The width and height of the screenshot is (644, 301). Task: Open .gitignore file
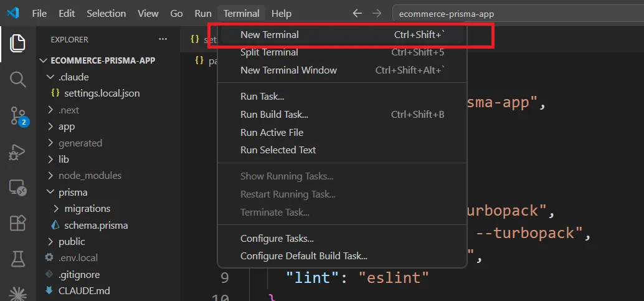coord(79,274)
